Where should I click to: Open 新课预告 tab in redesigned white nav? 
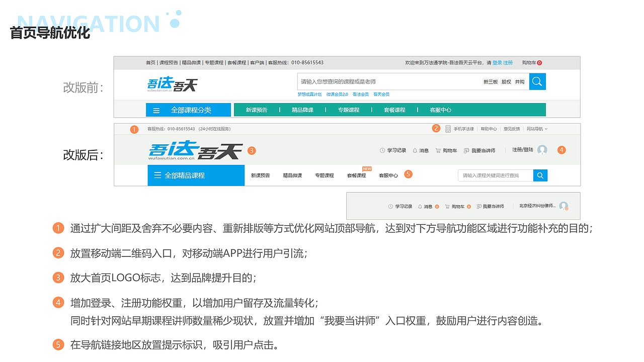point(261,175)
